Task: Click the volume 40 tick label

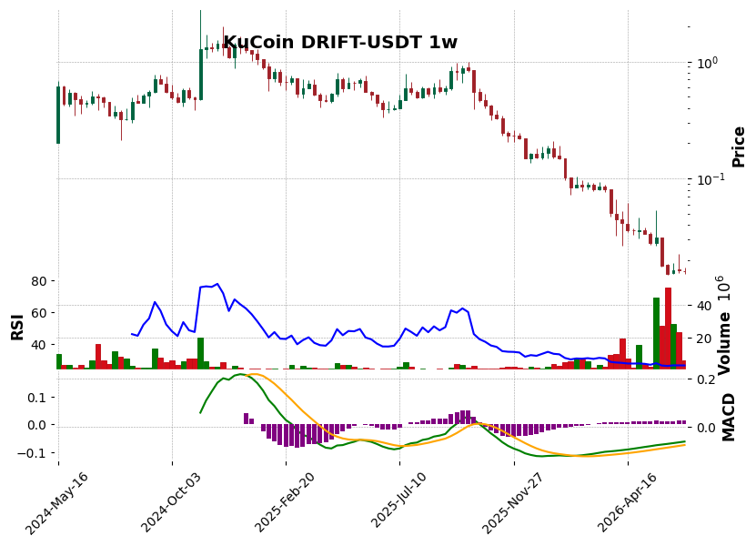Action: 704,306
